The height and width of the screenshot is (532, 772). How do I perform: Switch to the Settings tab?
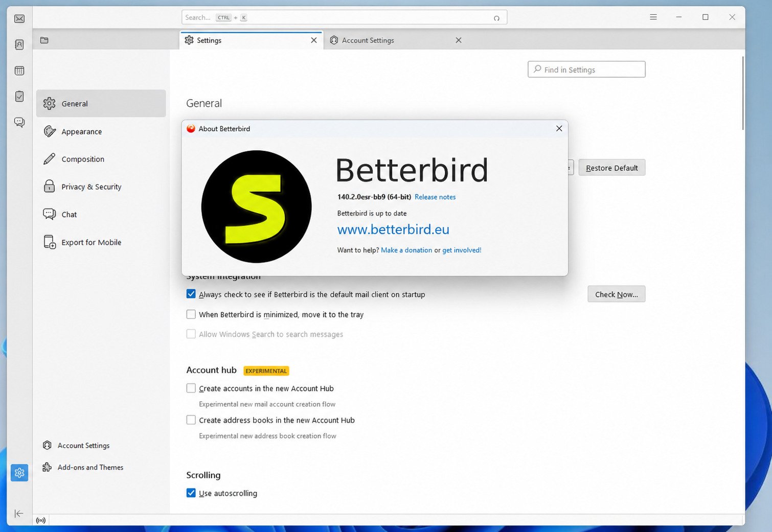[x=252, y=40]
